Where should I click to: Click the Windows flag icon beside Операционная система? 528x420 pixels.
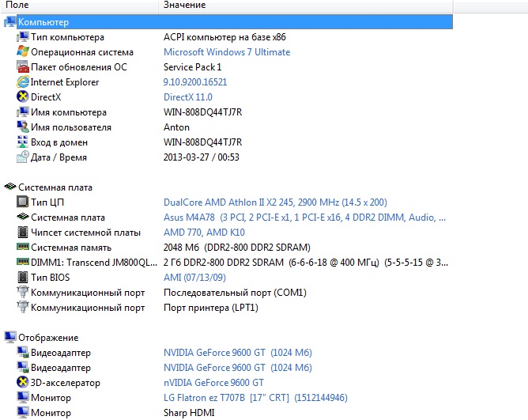[23, 52]
